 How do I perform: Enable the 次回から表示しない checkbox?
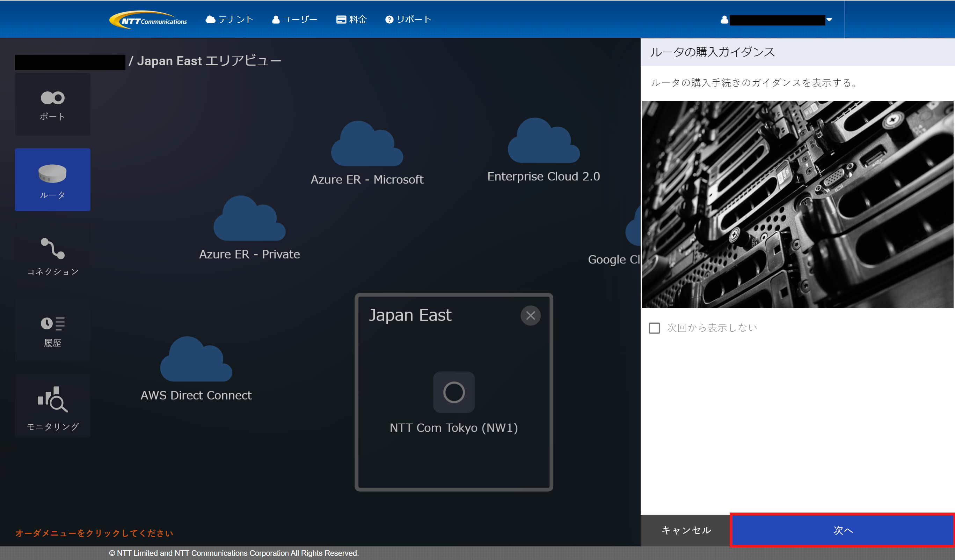tap(654, 328)
